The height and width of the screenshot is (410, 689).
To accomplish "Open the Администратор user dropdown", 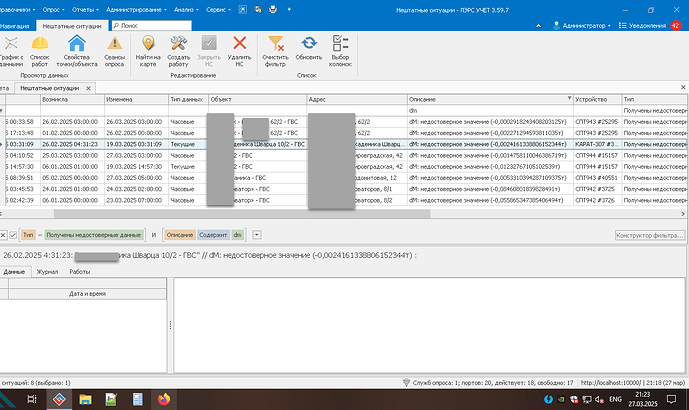I will coord(581,25).
